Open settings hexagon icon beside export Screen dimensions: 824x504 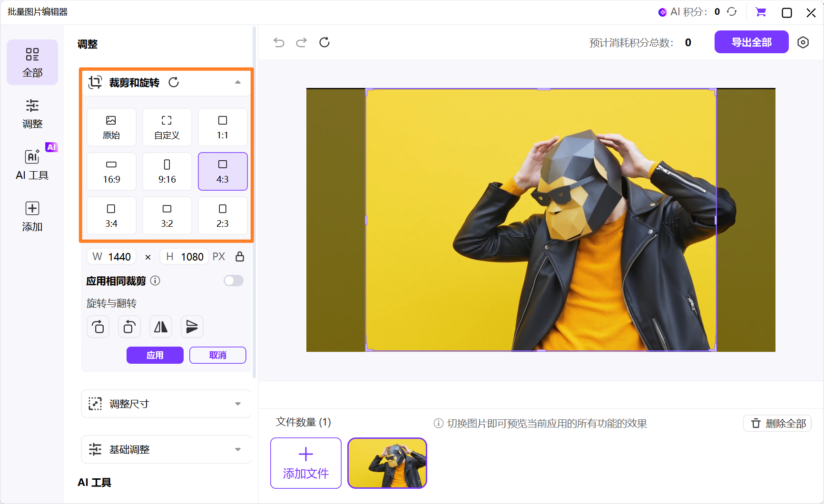click(803, 42)
